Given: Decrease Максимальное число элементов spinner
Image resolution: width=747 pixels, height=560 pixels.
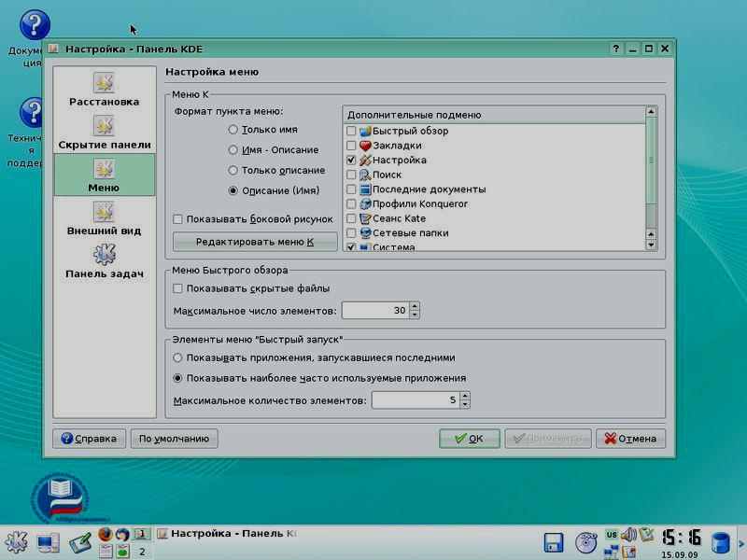Looking at the screenshot, I should coord(415,315).
